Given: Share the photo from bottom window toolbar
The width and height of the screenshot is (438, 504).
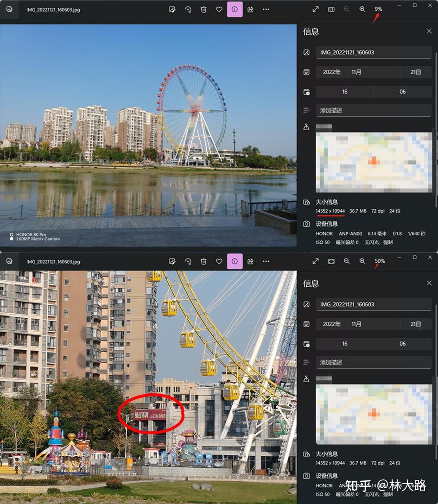Looking at the screenshot, I should pos(250,262).
